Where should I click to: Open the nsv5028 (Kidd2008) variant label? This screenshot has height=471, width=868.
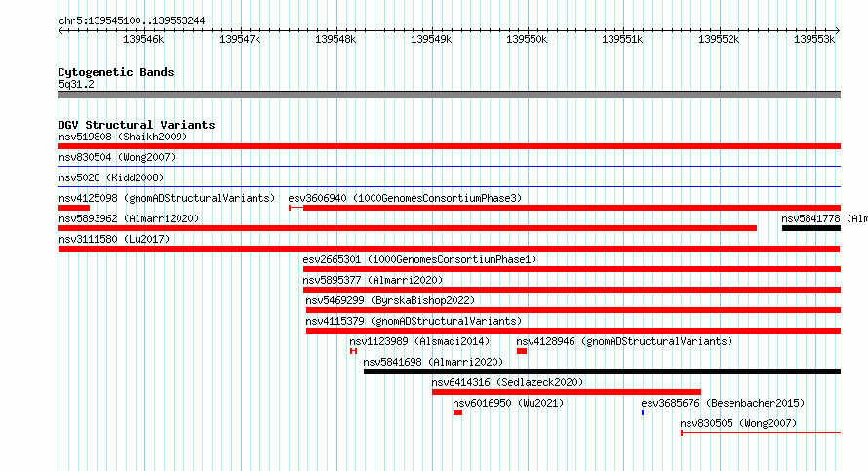(x=111, y=177)
